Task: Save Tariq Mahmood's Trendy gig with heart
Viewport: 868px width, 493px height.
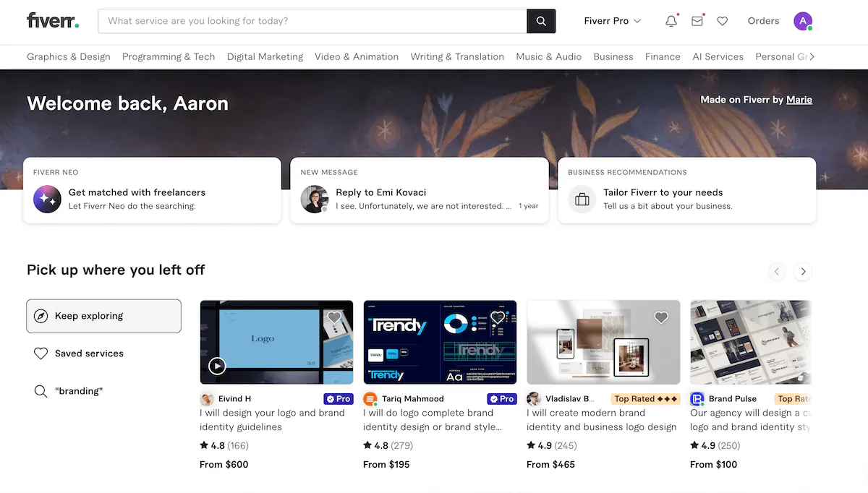Action: click(x=498, y=317)
